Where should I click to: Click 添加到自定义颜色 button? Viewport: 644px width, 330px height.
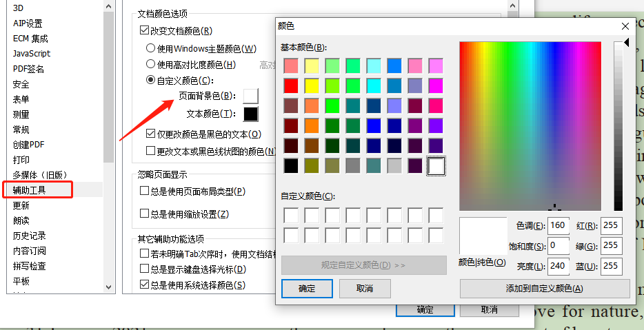[545, 289]
